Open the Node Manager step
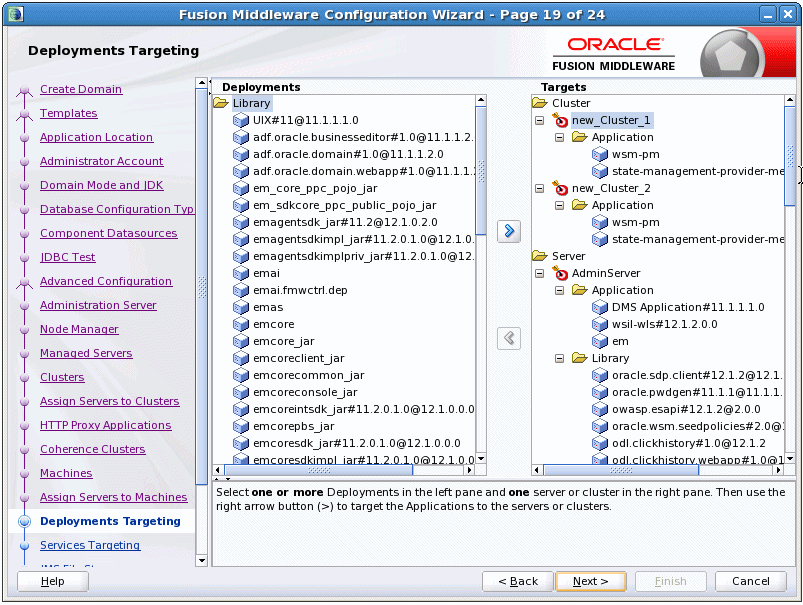Image resolution: width=803 pixels, height=605 pixels. coord(79,329)
